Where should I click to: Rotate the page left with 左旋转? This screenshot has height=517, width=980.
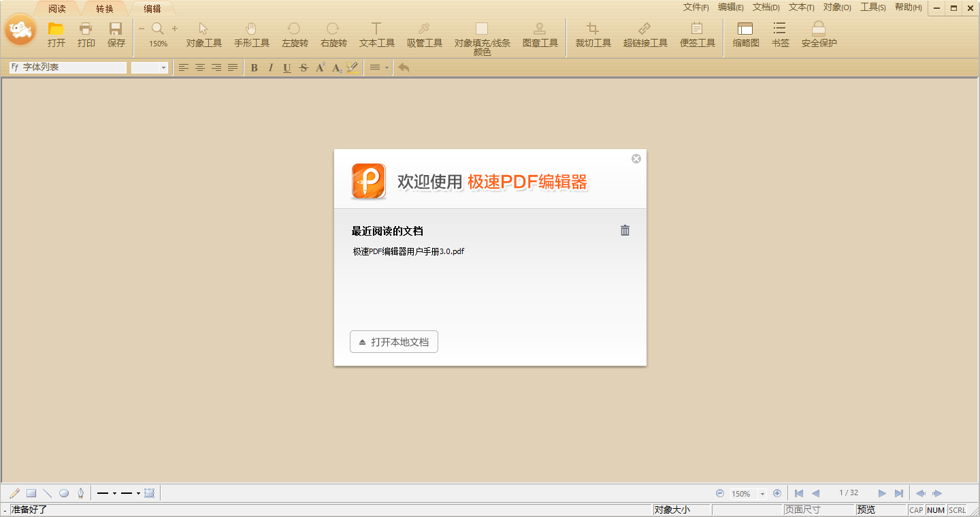tap(294, 34)
